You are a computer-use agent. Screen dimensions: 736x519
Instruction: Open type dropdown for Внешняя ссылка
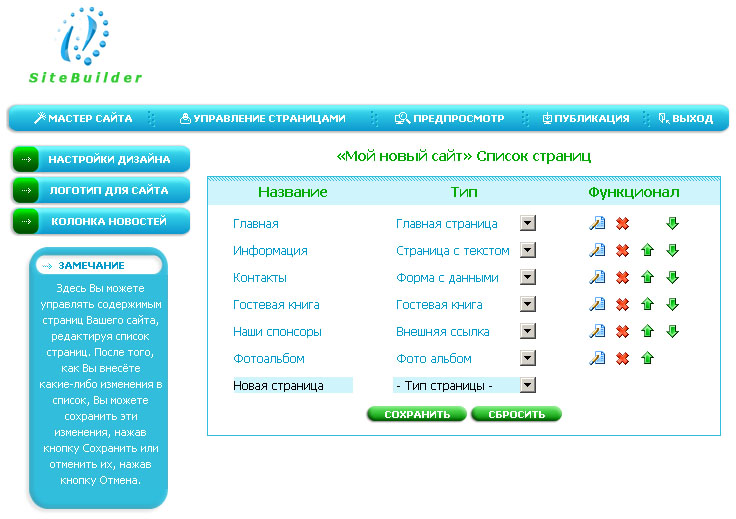(528, 331)
